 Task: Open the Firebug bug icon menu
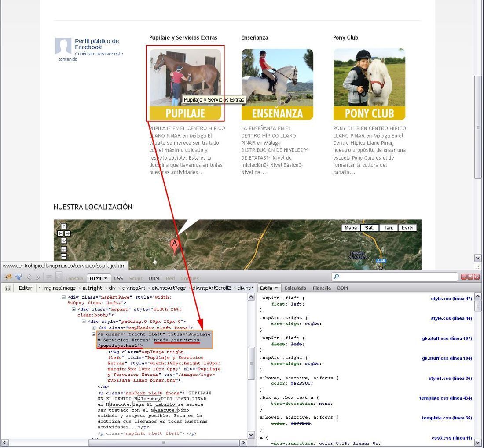click(8, 277)
